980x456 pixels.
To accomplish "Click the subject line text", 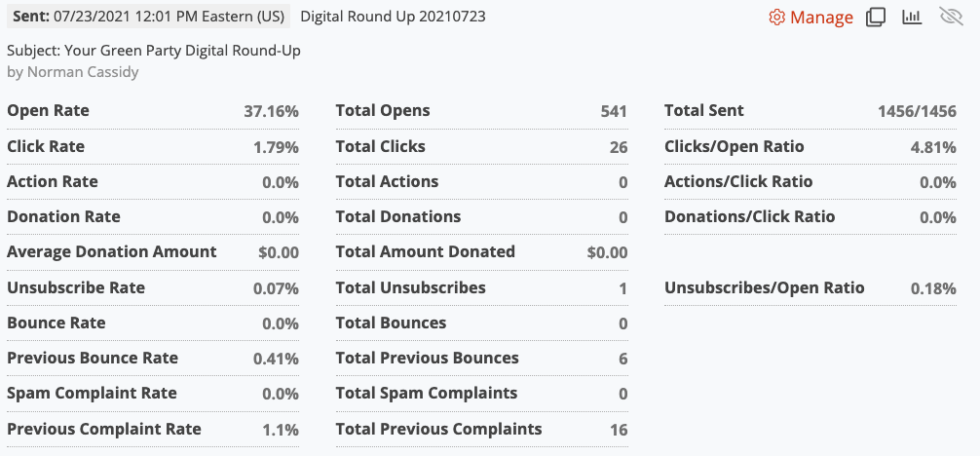I will tap(154, 51).
